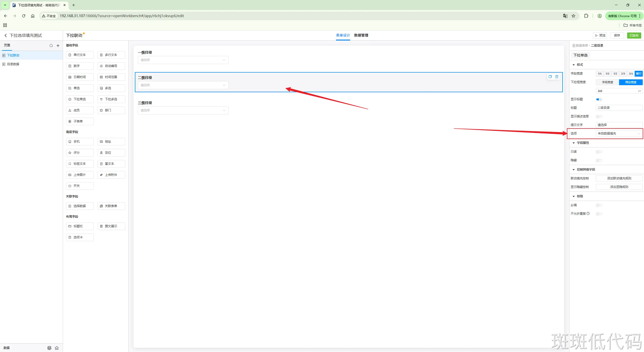Open the 一级目录 dropdown on canvas

[183, 60]
